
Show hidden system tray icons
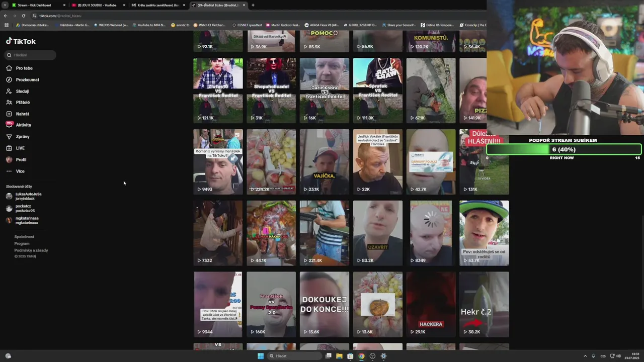coord(585,356)
